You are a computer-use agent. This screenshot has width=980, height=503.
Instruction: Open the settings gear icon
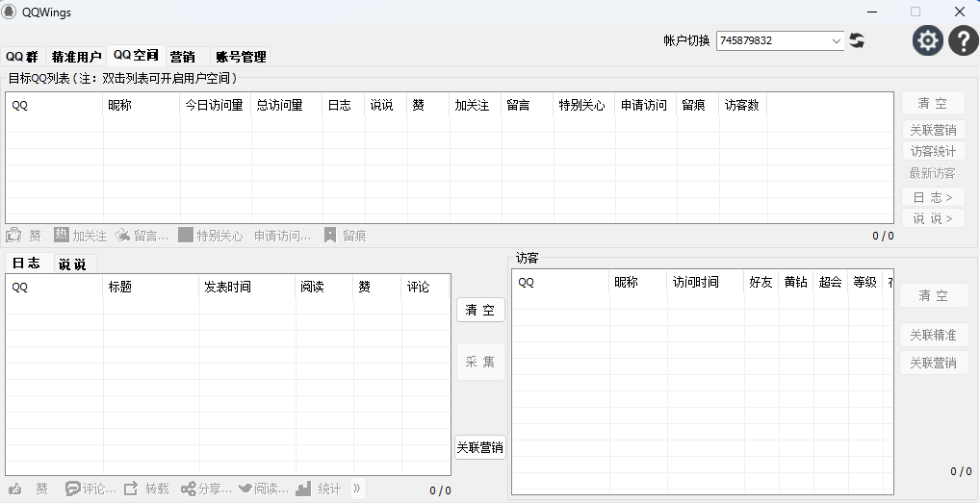coord(928,40)
